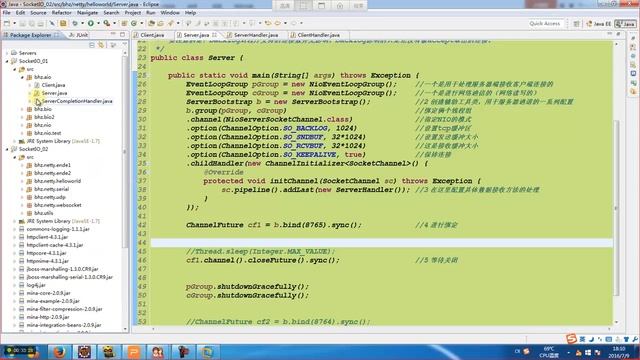Click the yellow build toolbar icon
This screenshot has height=360, width=640.
coord(63,24)
